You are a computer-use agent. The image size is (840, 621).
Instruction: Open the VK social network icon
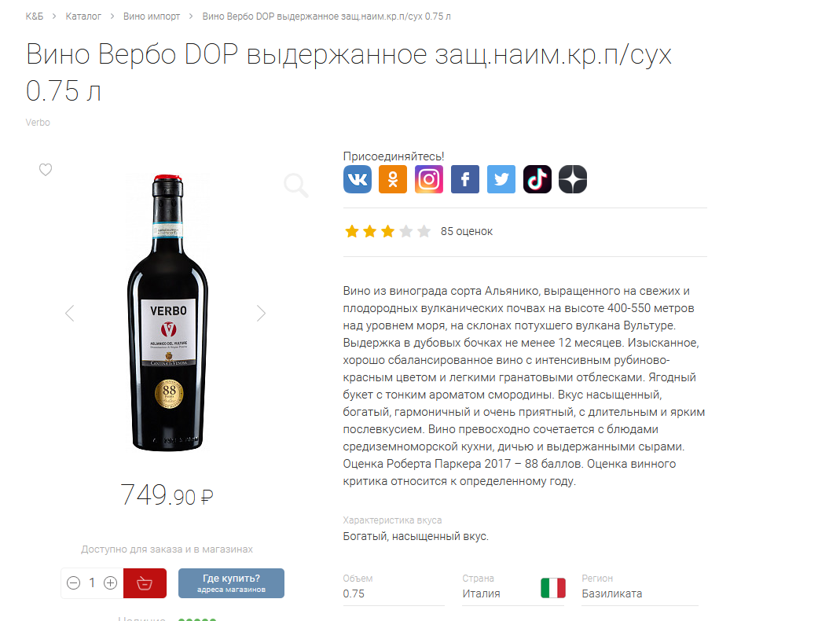pos(358,179)
